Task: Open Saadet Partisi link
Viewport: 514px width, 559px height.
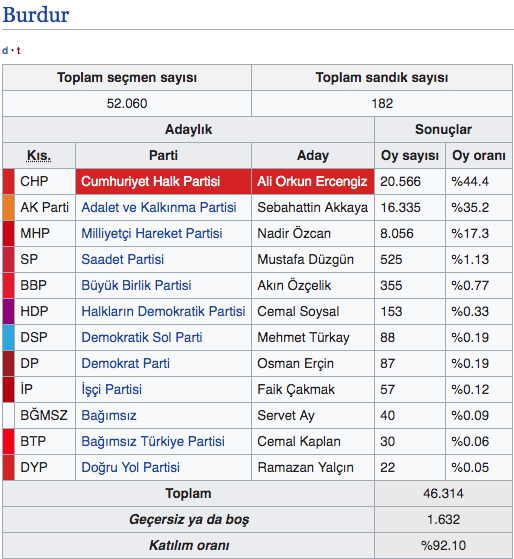Action: (123, 260)
